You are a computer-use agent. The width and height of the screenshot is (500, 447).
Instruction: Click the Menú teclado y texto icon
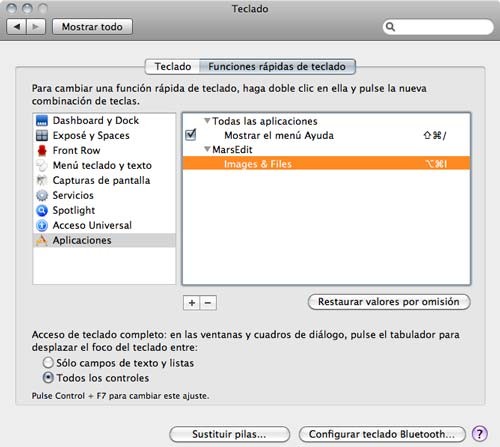42,165
